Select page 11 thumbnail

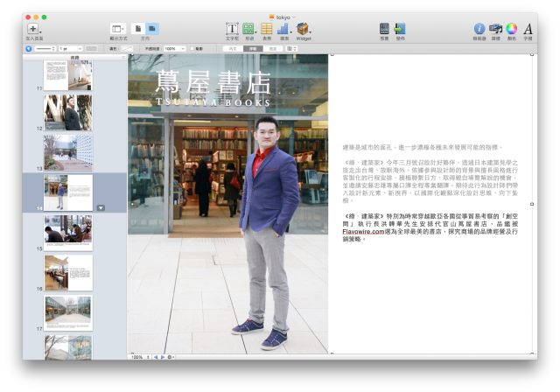coord(68,75)
